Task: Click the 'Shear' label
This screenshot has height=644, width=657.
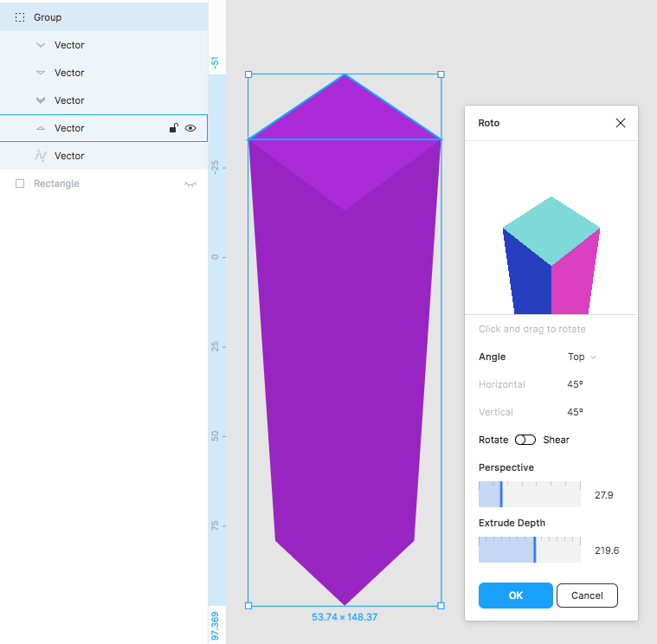Action: point(556,440)
